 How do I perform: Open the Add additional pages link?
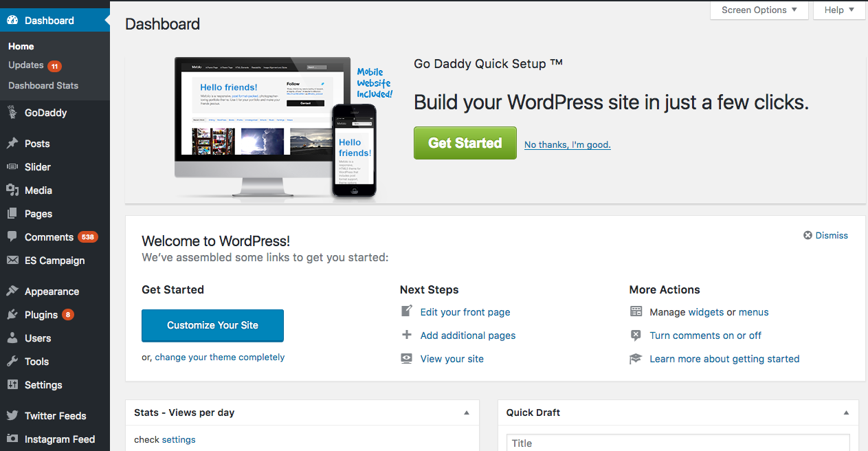coord(468,335)
